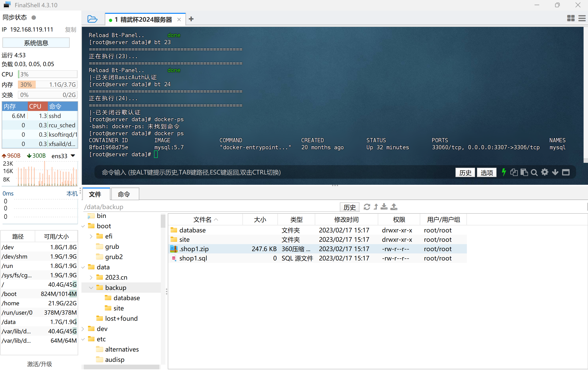
Task: Switch to the 命令 tab
Action: [125, 194]
